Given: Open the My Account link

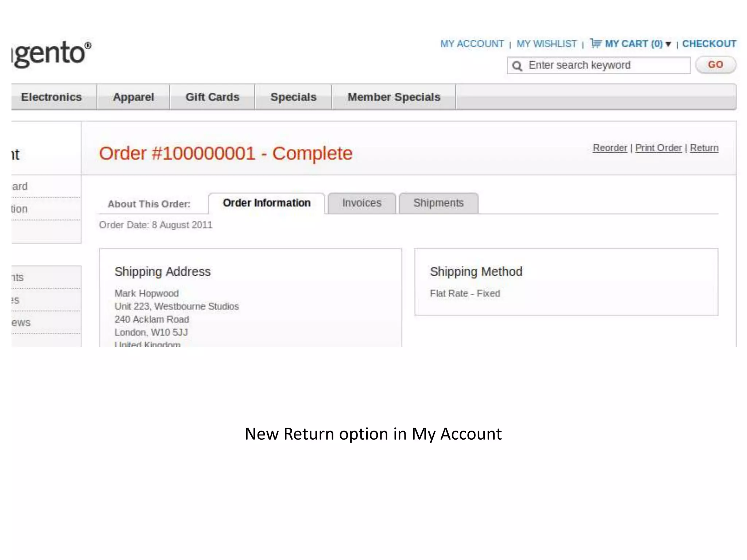Looking at the screenshot, I should (472, 44).
